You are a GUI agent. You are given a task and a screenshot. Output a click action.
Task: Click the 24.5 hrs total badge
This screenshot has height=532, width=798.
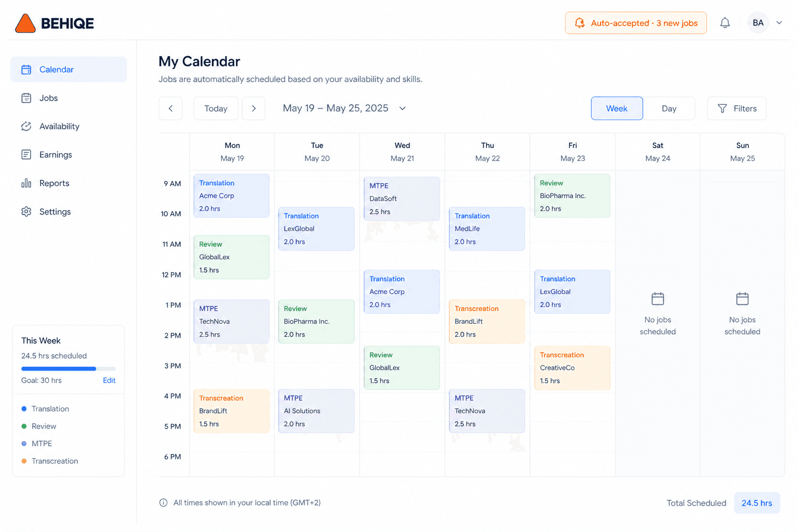point(757,503)
